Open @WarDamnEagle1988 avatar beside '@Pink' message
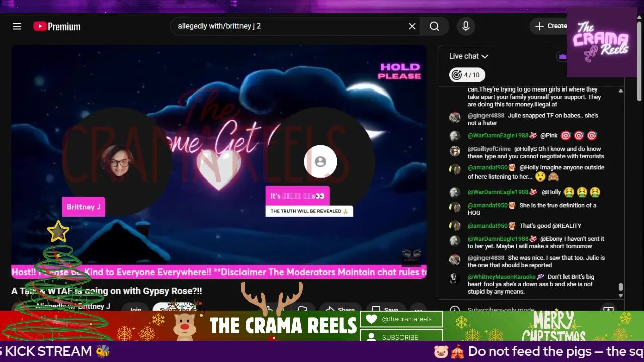This screenshot has width=644, height=362. (455, 136)
